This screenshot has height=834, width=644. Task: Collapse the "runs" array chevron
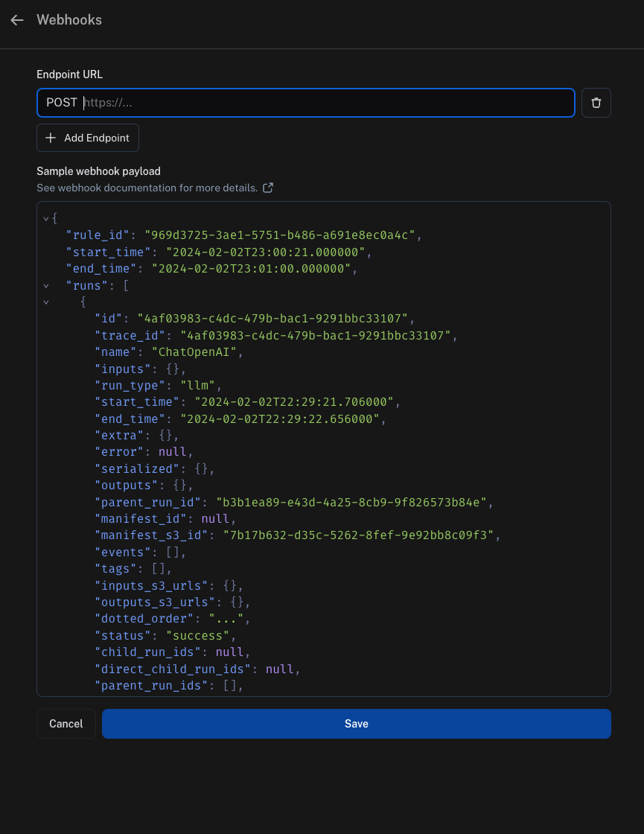(x=46, y=285)
